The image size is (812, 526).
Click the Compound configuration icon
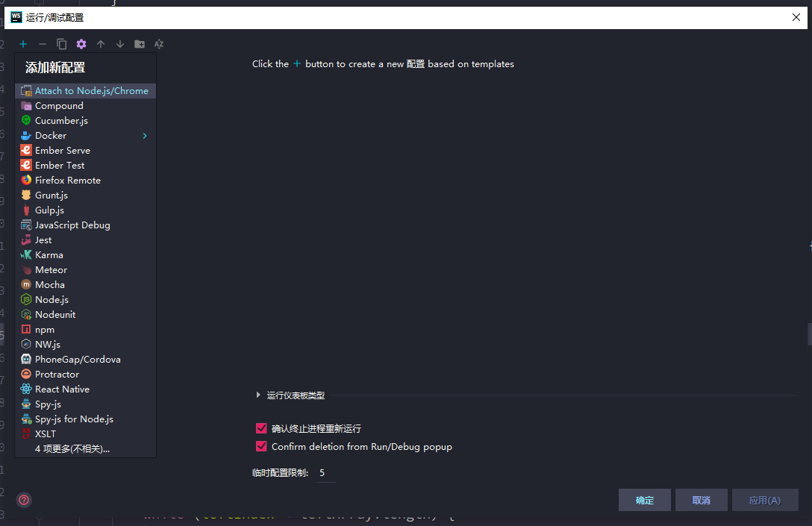click(x=26, y=106)
